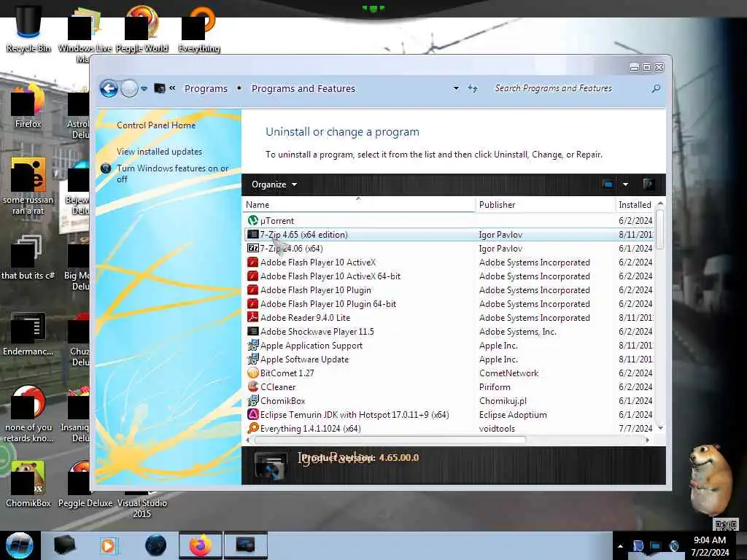This screenshot has height=560, width=747.
Task: Select Adobe Flash Player 10 ActiveX entry
Action: coord(449,262)
